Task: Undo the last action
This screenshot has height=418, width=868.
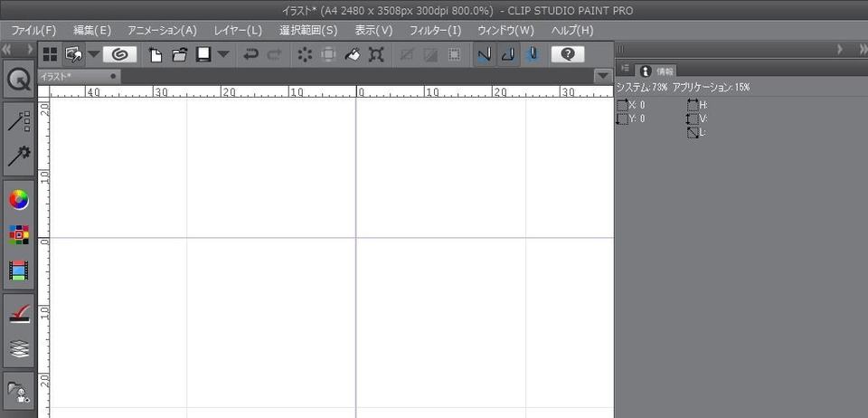Action: [250, 54]
